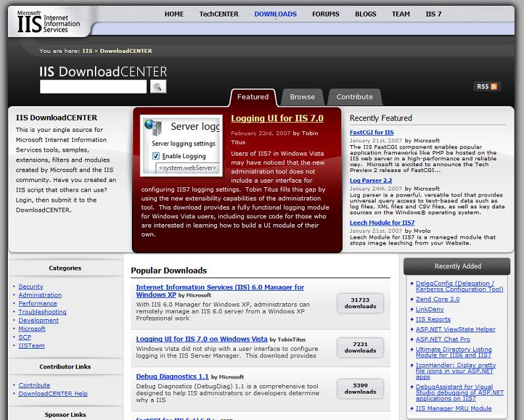Open LinkDeny recently added link
This screenshot has width=524, height=420.
(x=430, y=309)
